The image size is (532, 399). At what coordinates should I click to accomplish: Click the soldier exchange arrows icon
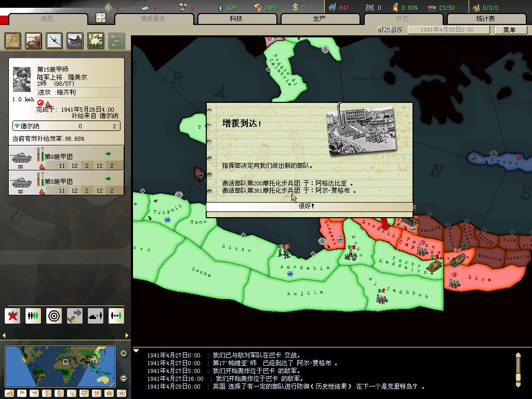click(116, 315)
